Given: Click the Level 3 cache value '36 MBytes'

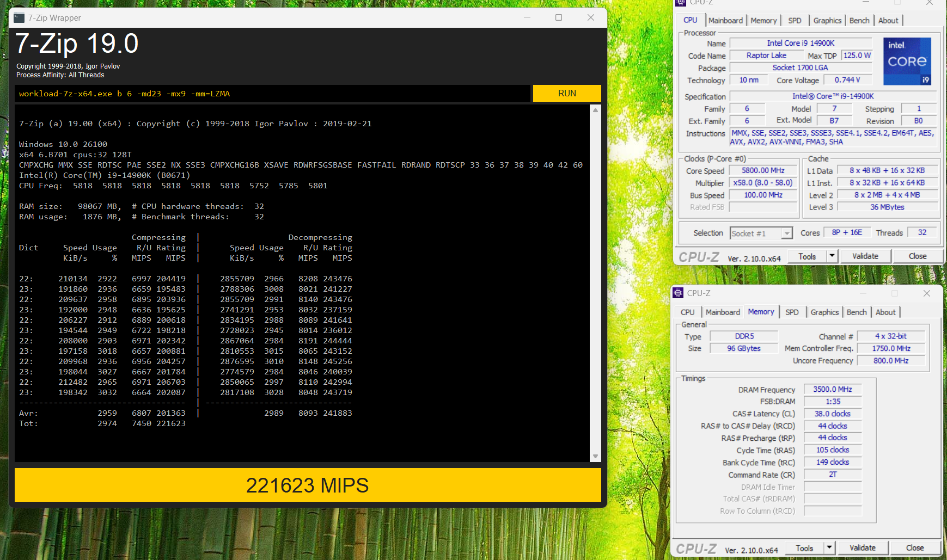Looking at the screenshot, I should [x=887, y=207].
